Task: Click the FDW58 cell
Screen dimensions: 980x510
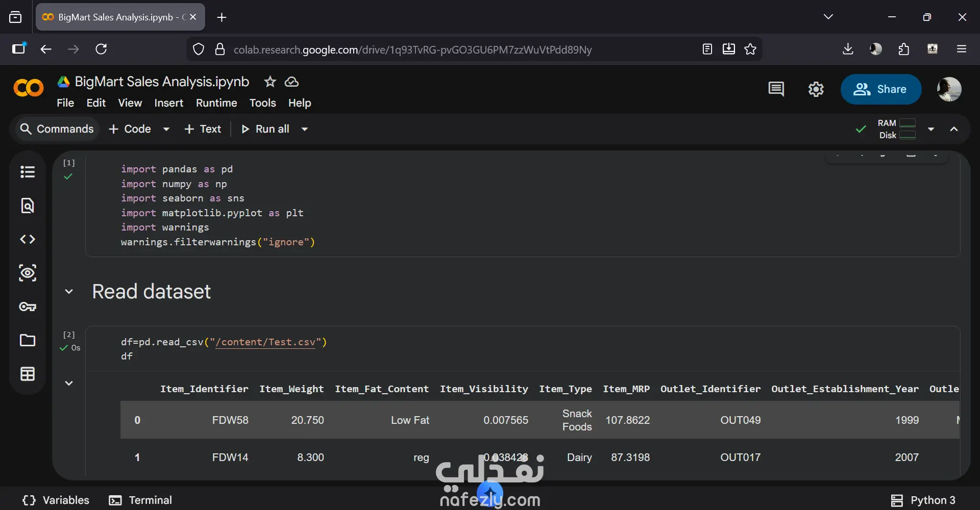Action: [230, 420]
